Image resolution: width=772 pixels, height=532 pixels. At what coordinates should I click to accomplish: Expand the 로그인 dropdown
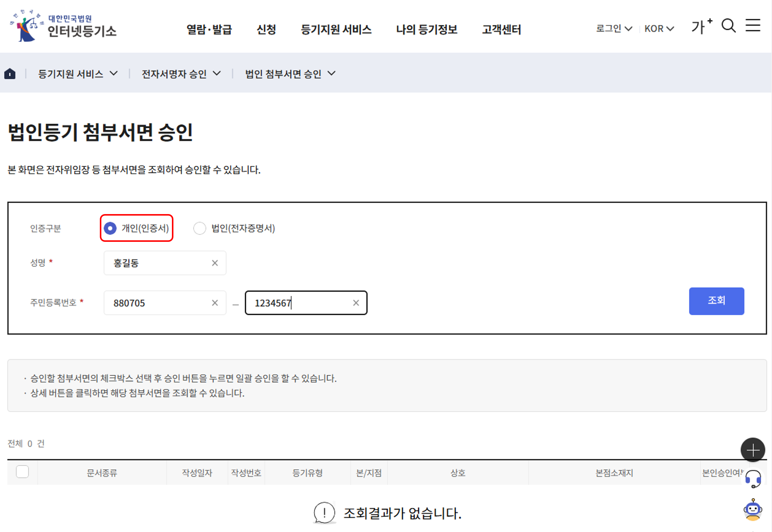[x=613, y=29]
